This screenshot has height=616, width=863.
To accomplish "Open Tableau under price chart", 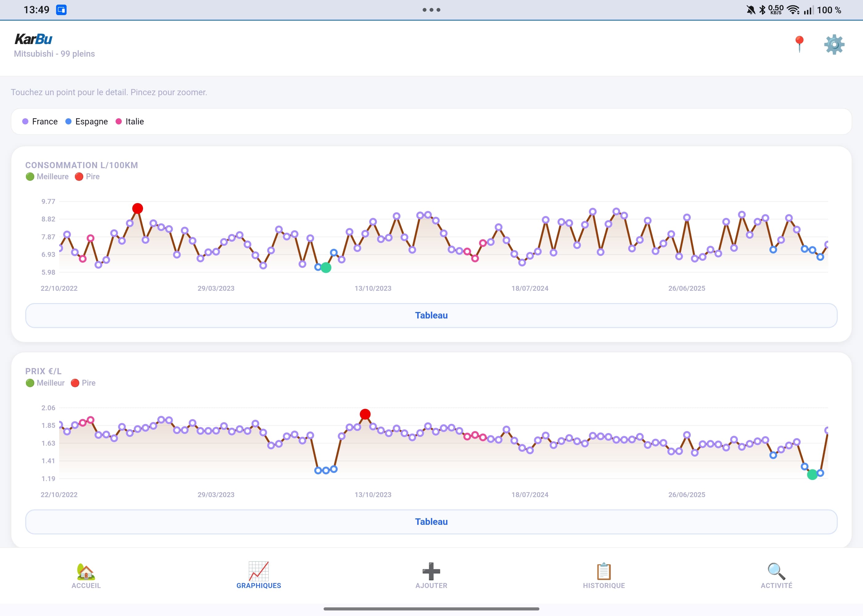I will point(431,521).
